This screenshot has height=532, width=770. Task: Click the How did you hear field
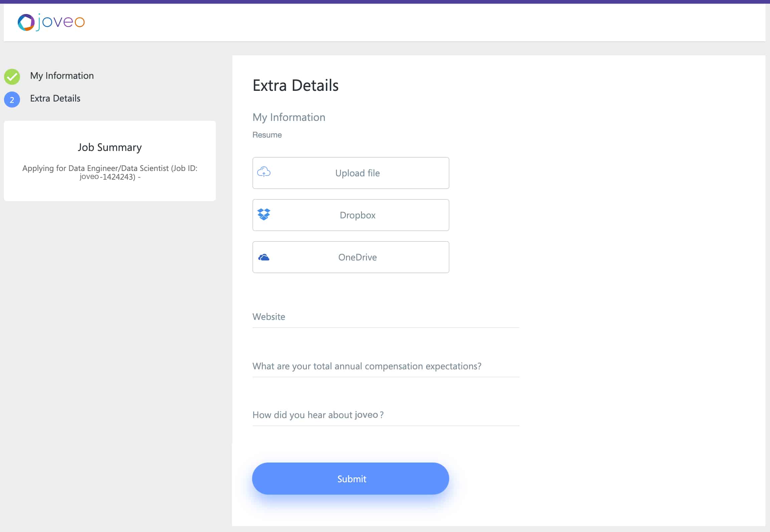pos(385,415)
